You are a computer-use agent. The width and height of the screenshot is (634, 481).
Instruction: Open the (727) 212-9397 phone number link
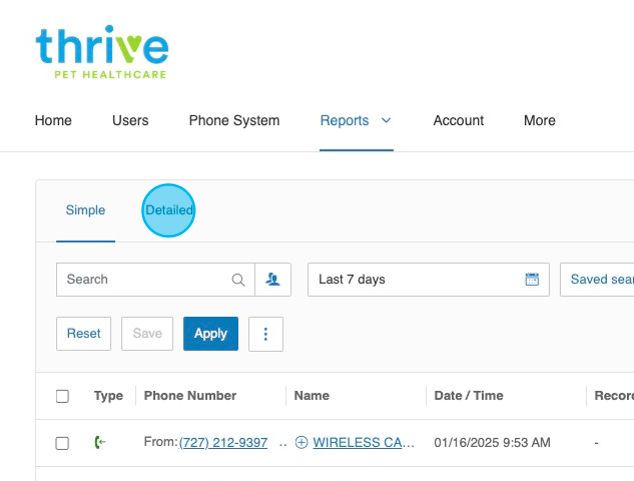223,443
